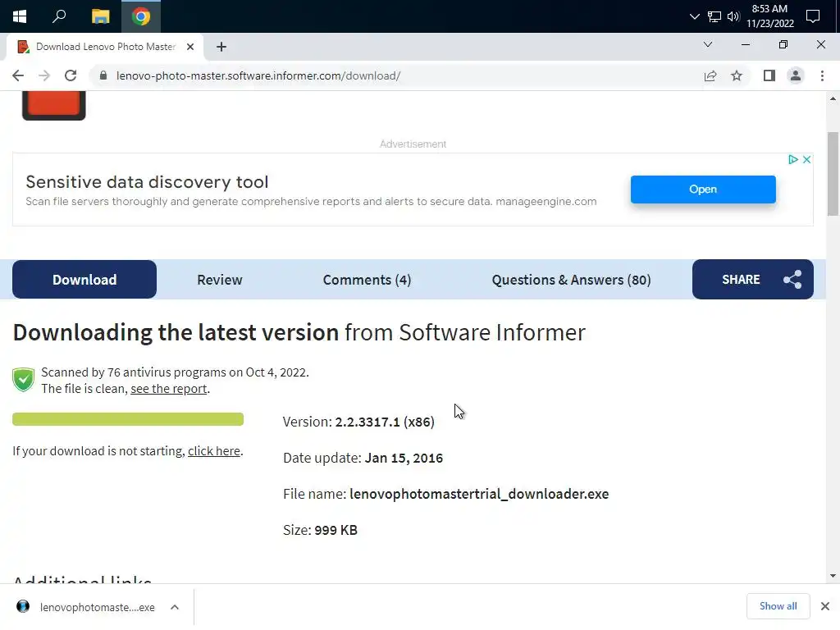Image resolution: width=840 pixels, height=630 pixels.
Task: Open the network status tray icon
Action: pos(714,16)
